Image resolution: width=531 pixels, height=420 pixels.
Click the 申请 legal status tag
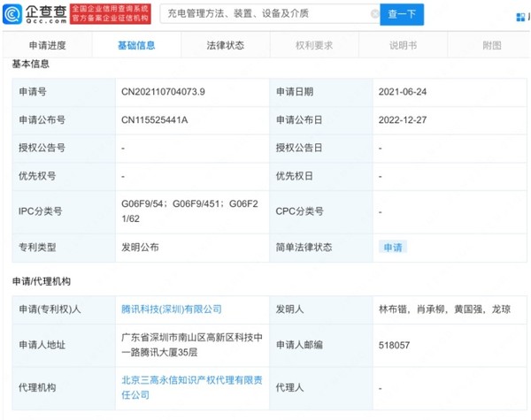click(393, 248)
